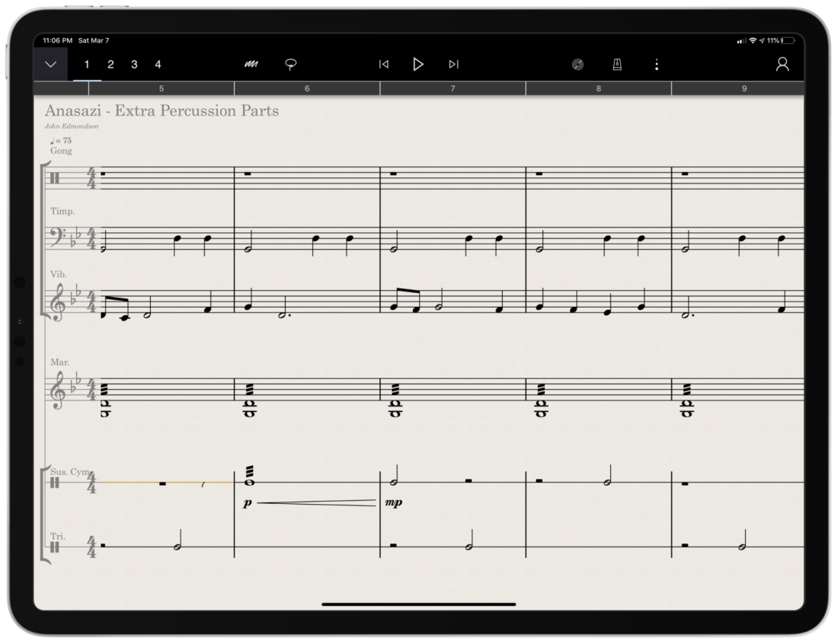Skip forward to the next bar
Image resolution: width=838 pixels, height=644 pixels.
pos(454,65)
